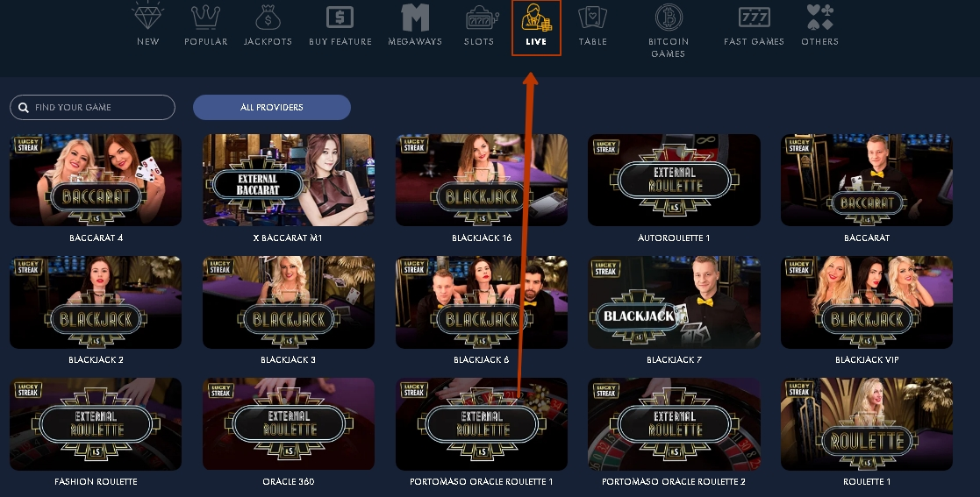Select the Popular crown icon
This screenshot has height=497, width=980.
pyautogui.click(x=205, y=17)
